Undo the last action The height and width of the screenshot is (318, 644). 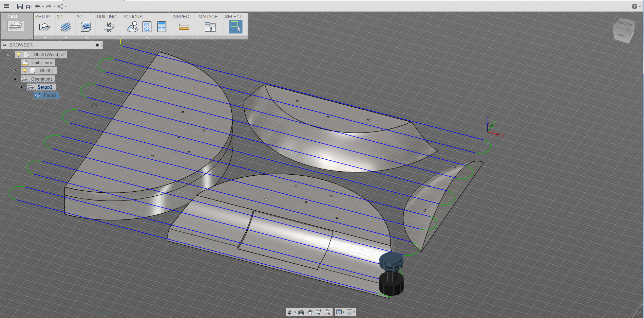coord(37,6)
